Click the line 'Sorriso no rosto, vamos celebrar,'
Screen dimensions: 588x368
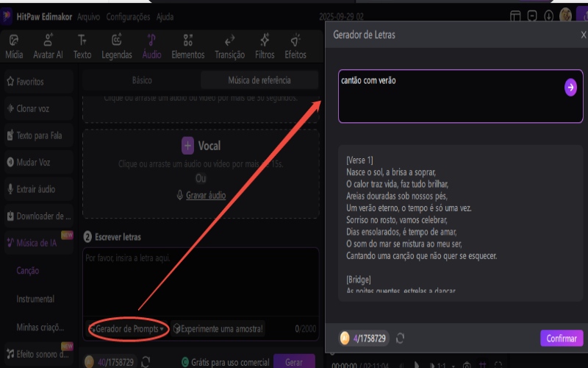point(396,220)
